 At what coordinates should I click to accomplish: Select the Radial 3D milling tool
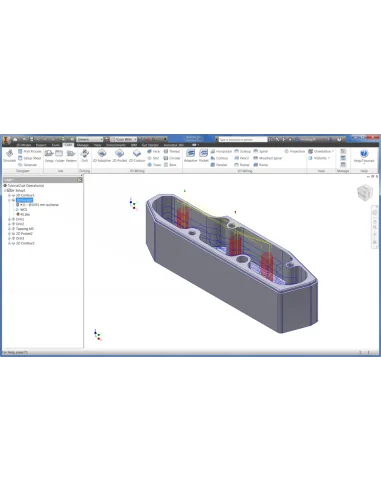point(242,165)
